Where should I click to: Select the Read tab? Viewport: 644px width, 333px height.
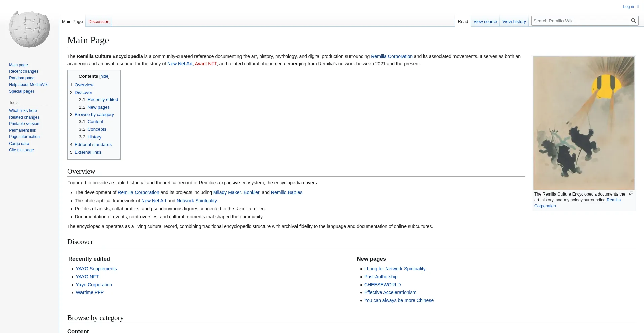click(x=462, y=21)
